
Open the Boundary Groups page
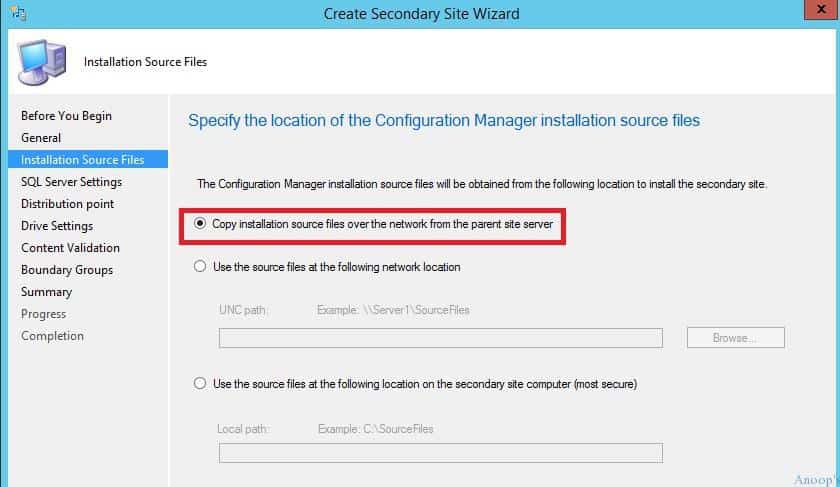pos(67,269)
